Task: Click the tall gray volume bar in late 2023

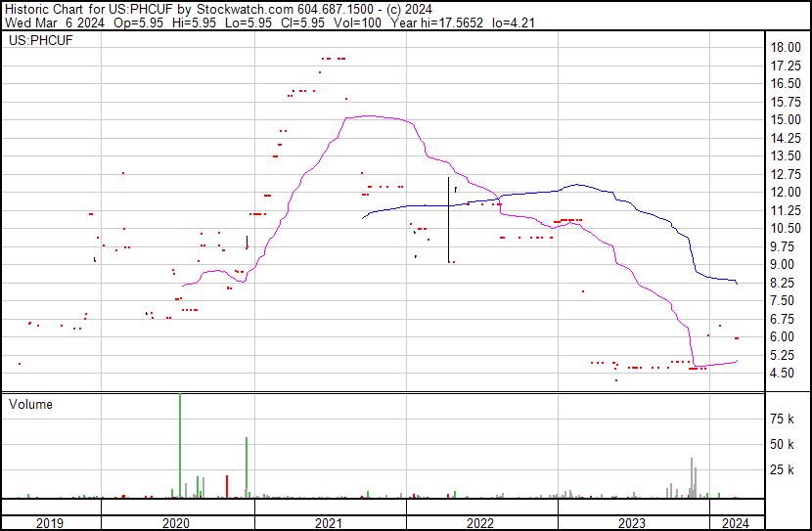Action: coord(692,477)
